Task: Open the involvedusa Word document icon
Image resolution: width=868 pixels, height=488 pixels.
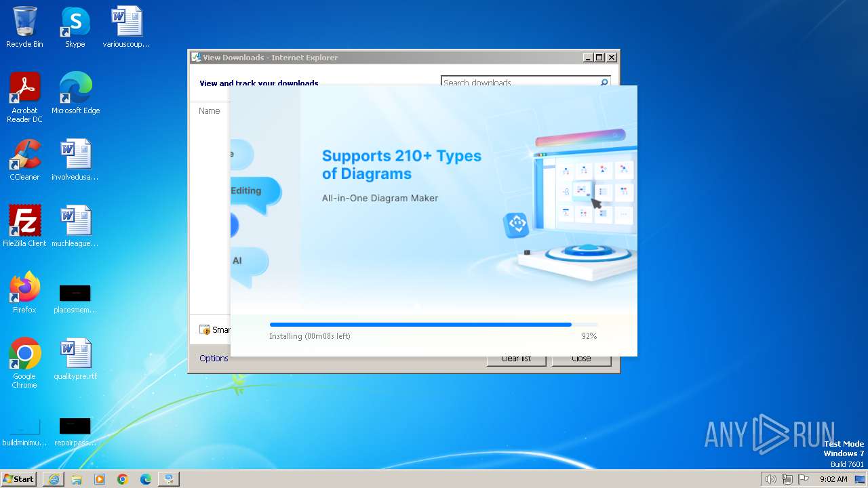Action: tap(75, 160)
